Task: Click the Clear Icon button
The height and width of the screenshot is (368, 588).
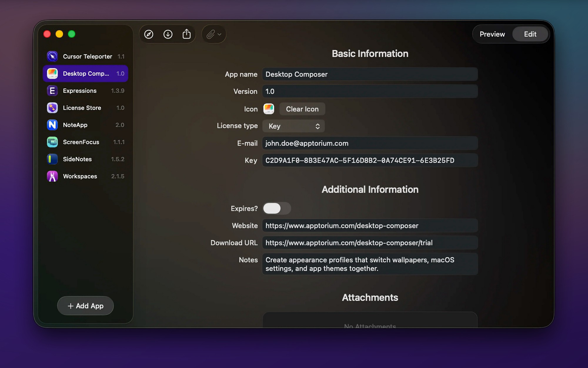Action: [x=302, y=109]
